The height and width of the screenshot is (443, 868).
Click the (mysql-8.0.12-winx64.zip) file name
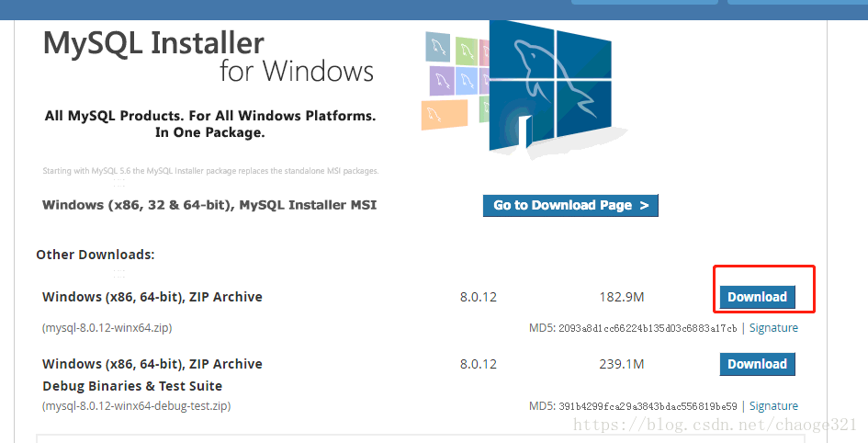click(x=107, y=328)
